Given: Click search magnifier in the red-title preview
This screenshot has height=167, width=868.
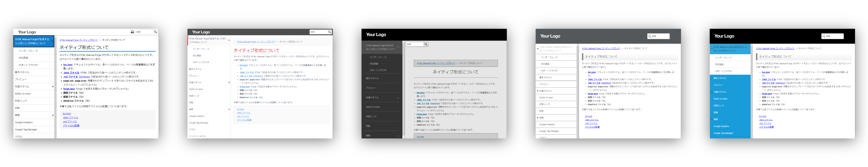Looking at the screenshot, I should [x=329, y=32].
